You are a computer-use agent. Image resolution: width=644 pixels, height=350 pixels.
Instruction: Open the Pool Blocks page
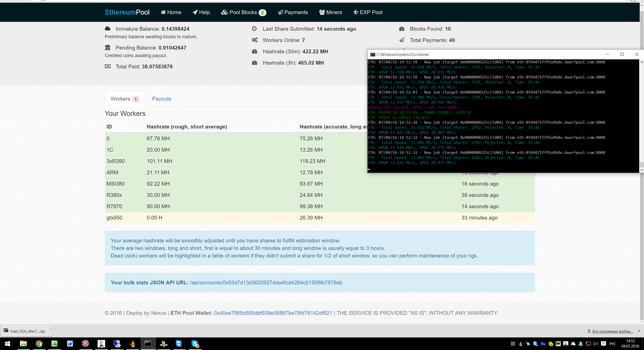243,12
